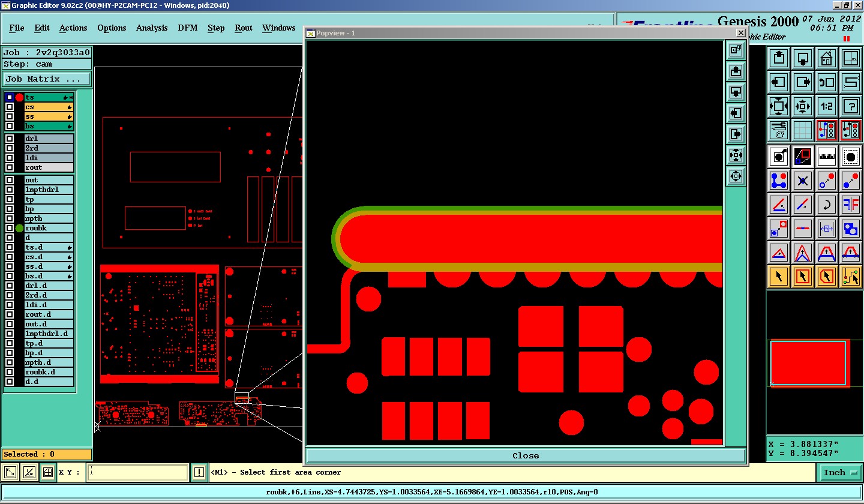Click the red overview thumbnail panel
This screenshot has width=864, height=504.
[810, 364]
